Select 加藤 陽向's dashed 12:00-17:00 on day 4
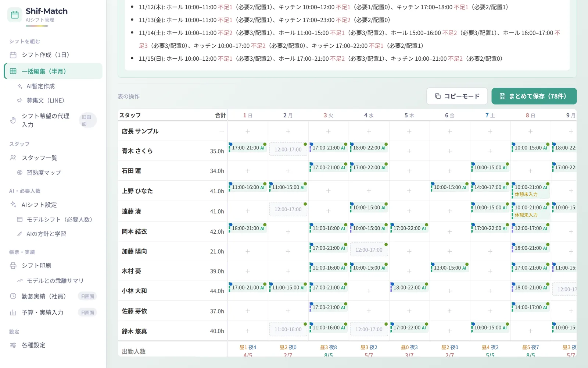This screenshot has width=588, height=368. pos(369,250)
